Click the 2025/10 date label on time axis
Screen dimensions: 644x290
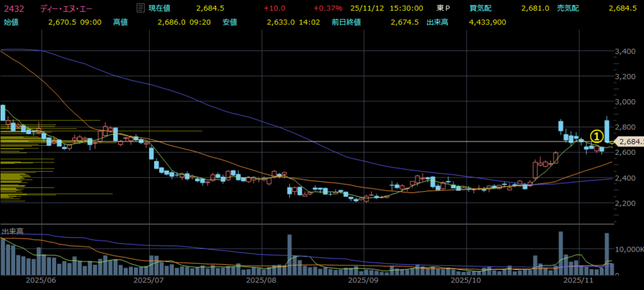(x=467, y=282)
